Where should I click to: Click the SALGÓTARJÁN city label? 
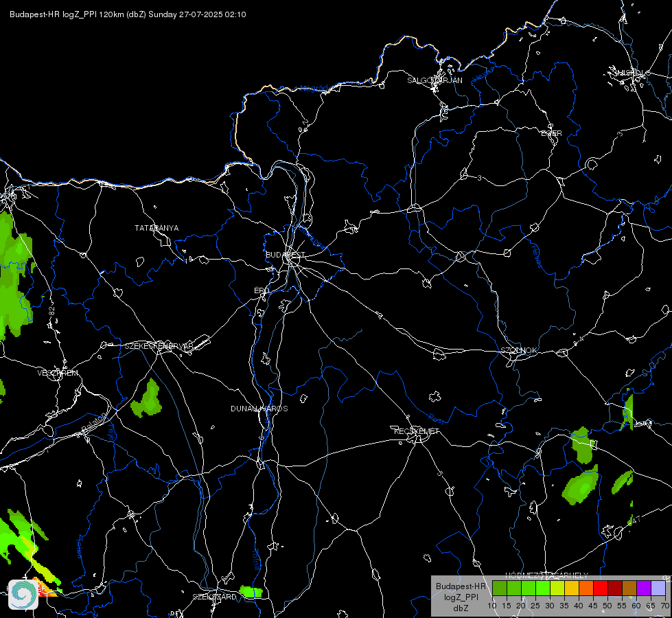click(x=435, y=80)
